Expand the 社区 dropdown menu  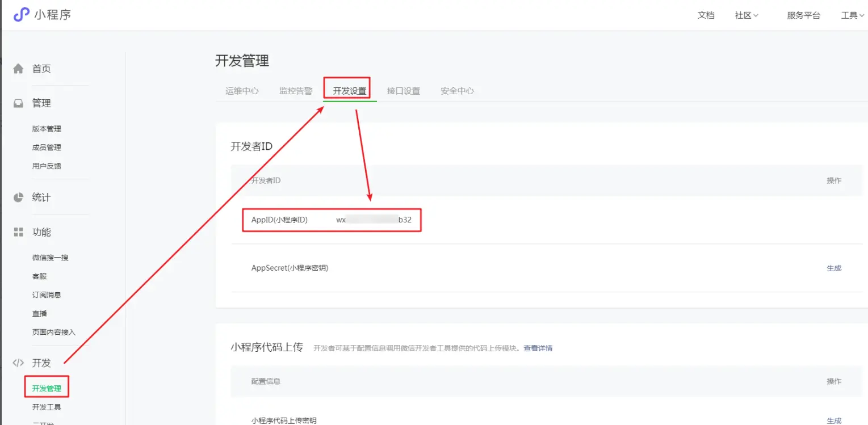747,15
